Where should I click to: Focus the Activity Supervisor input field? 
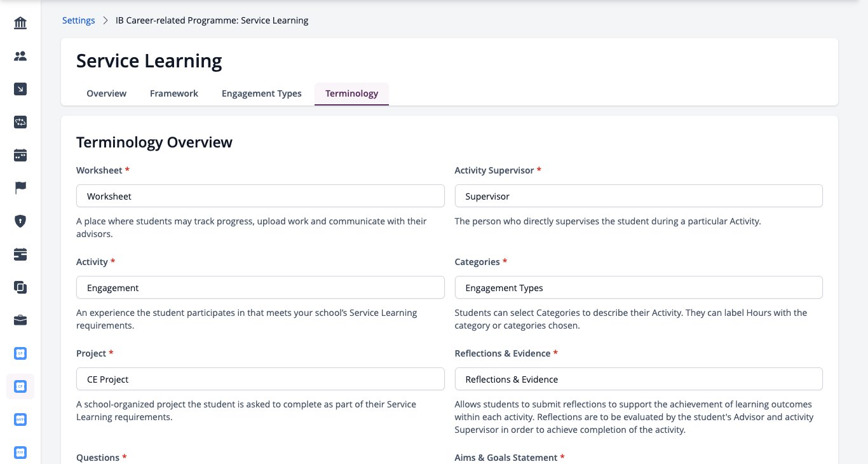pyautogui.click(x=639, y=196)
